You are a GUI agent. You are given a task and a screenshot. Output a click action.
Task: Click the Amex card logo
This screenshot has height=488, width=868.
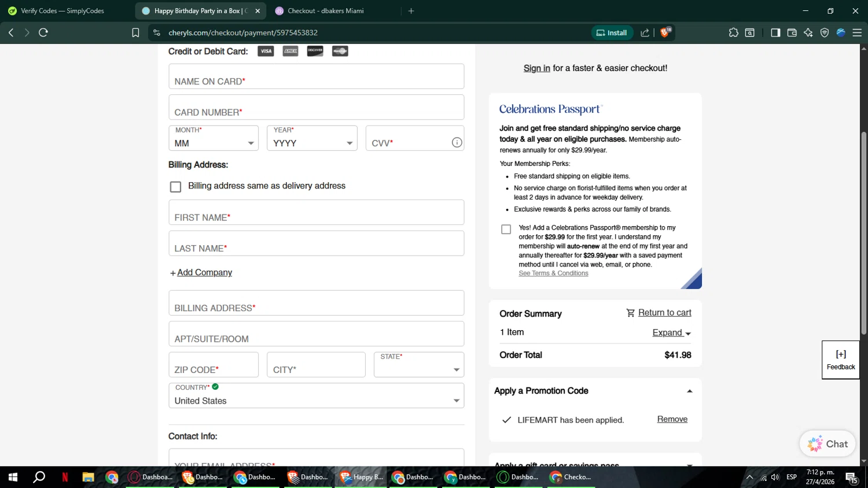pos(290,51)
